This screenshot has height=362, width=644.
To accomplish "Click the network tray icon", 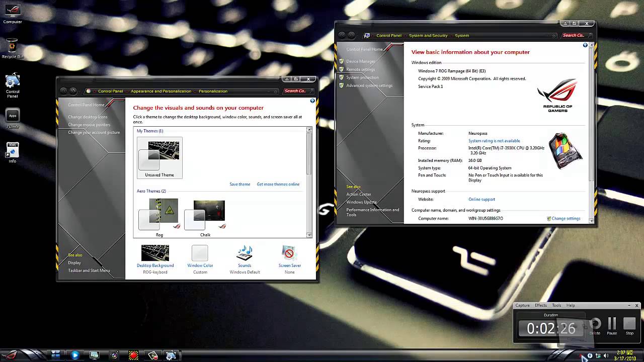I will pyautogui.click(x=598, y=356).
